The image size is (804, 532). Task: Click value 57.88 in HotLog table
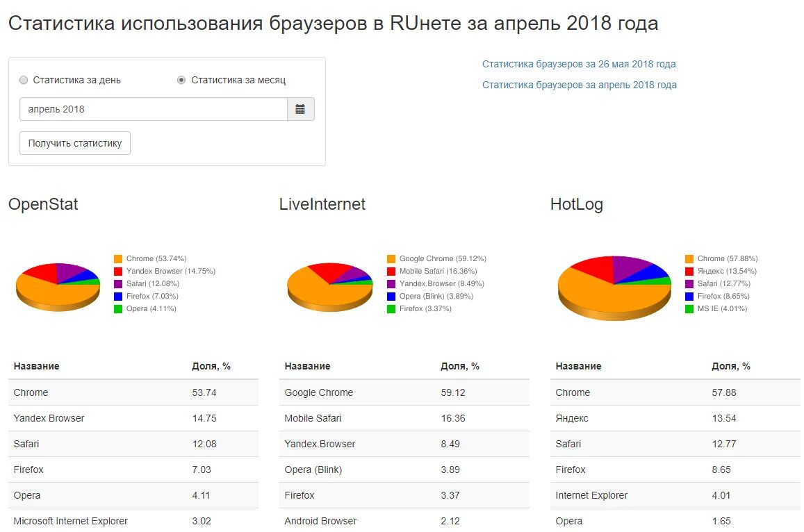point(723,392)
